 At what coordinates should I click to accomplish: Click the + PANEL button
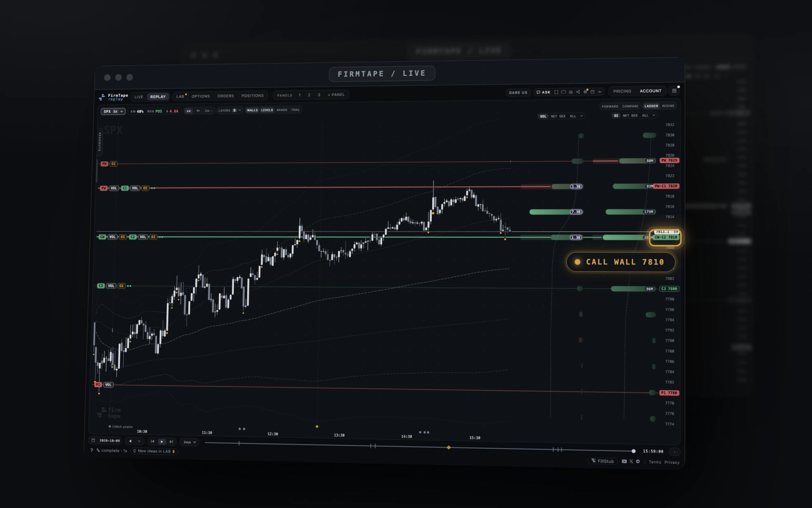336,95
